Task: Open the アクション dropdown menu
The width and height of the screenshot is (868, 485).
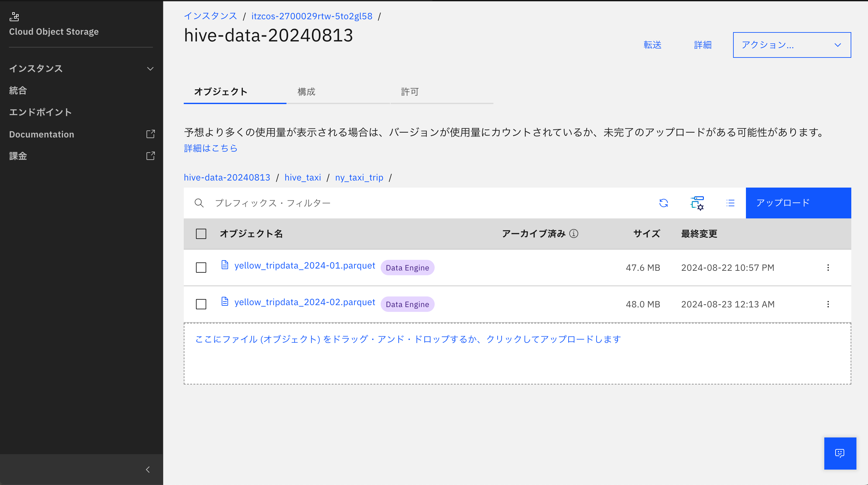Action: [x=792, y=45]
